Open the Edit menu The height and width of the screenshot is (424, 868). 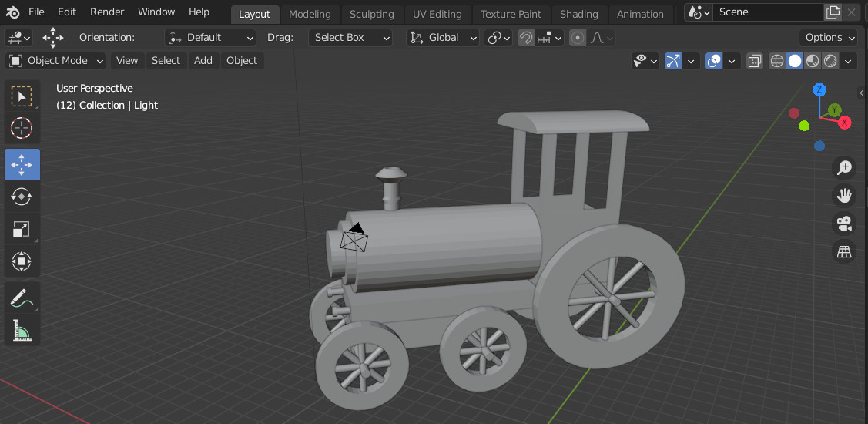point(67,12)
